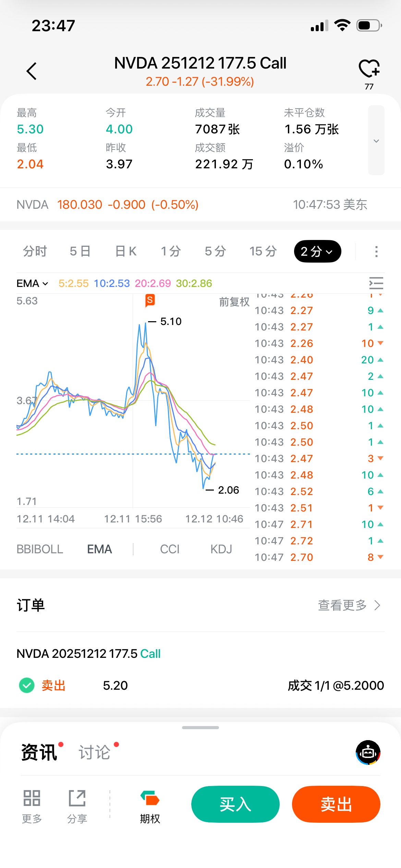This screenshot has height=868, width=401.
Task: Tap the orange S sell marker
Action: 150,300
